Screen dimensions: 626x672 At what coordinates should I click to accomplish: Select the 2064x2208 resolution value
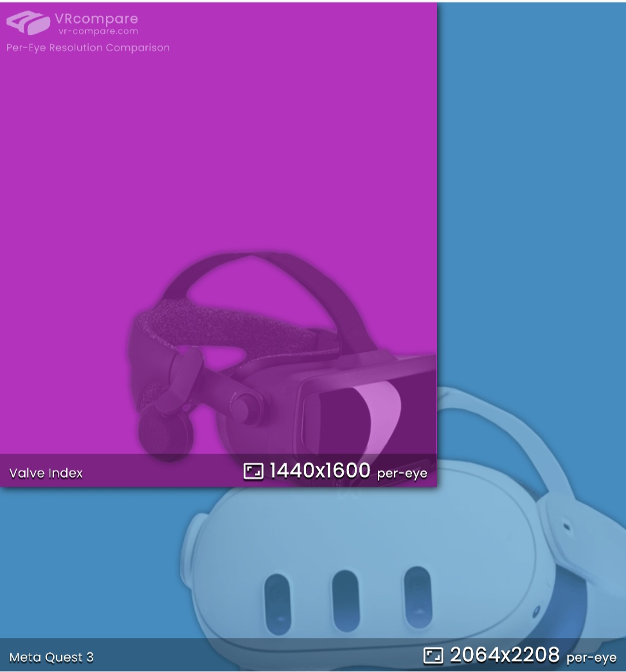point(505,655)
